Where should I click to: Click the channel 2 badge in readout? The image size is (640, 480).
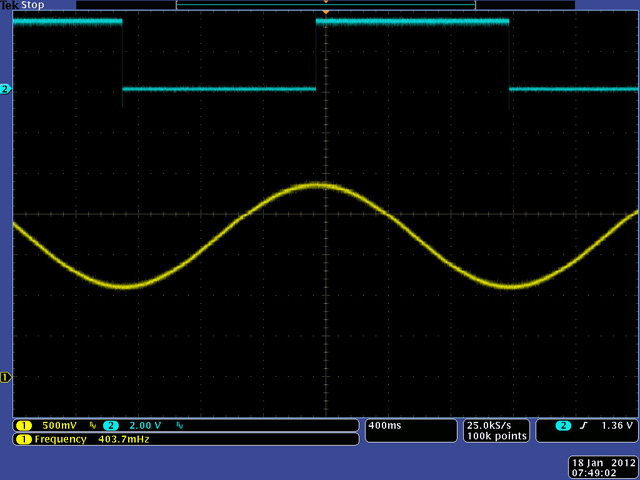110,425
